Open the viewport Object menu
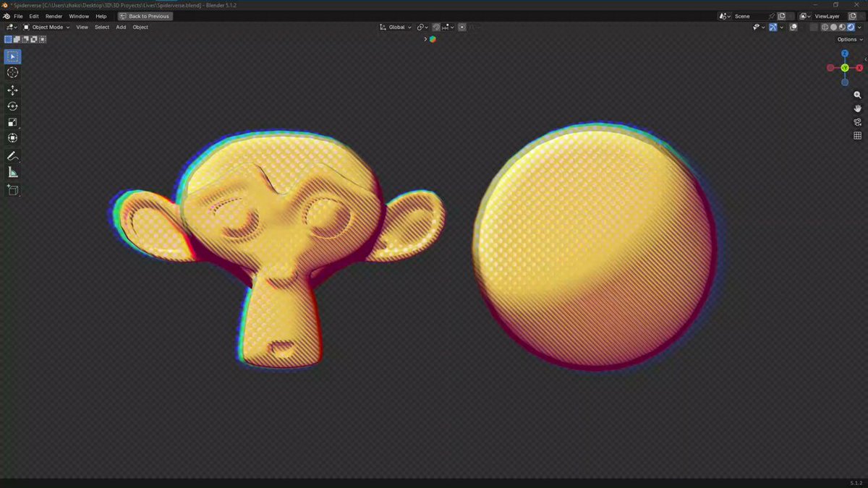 [140, 27]
